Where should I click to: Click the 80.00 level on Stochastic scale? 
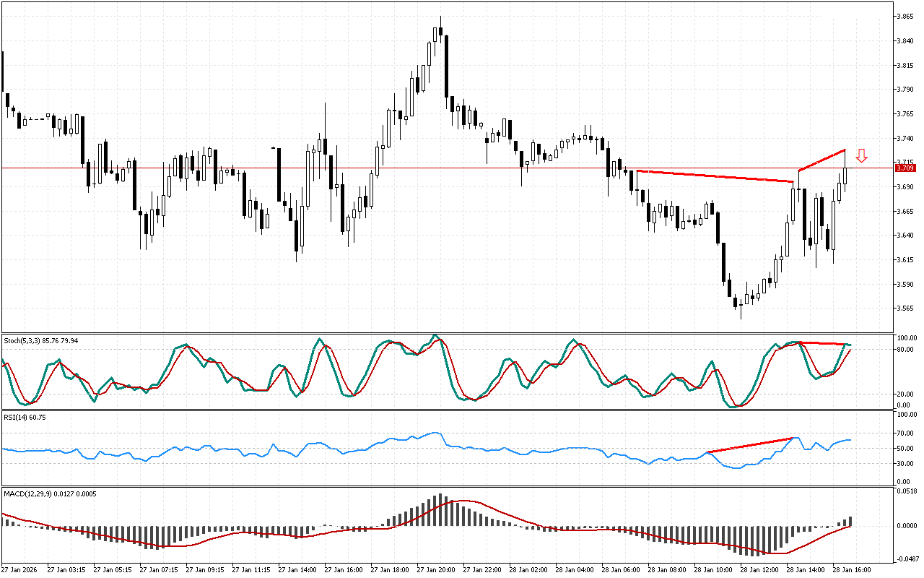point(905,350)
